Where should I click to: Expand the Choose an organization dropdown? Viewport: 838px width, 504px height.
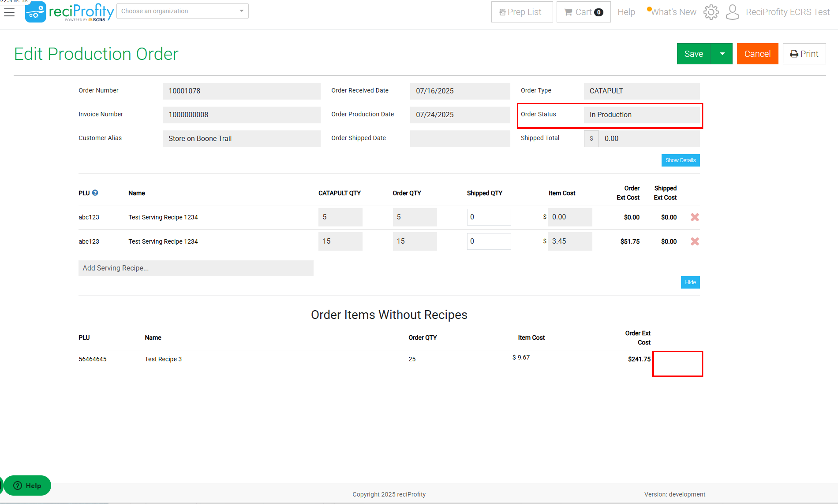point(182,11)
